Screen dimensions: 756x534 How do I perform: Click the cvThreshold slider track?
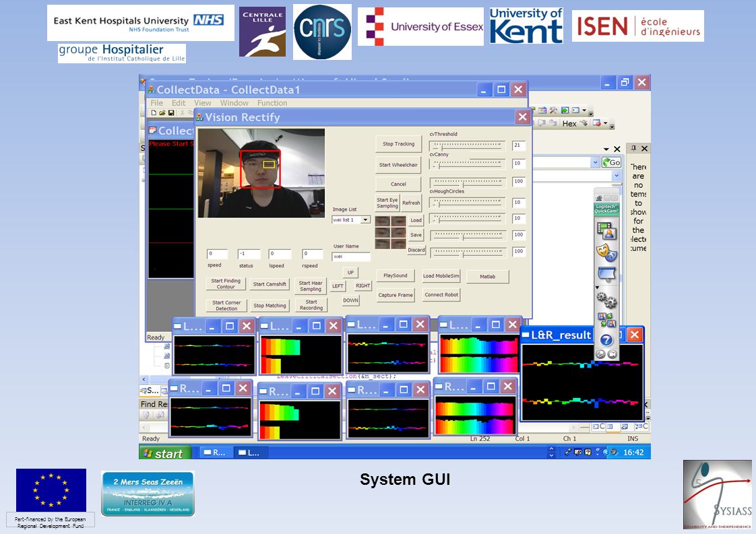pyautogui.click(x=467, y=145)
